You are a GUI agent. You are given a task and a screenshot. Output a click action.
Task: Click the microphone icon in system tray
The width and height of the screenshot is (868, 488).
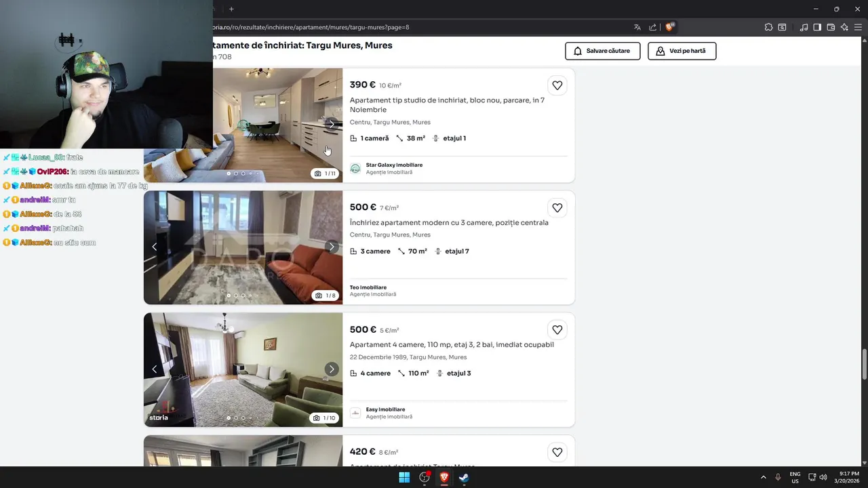point(778,477)
